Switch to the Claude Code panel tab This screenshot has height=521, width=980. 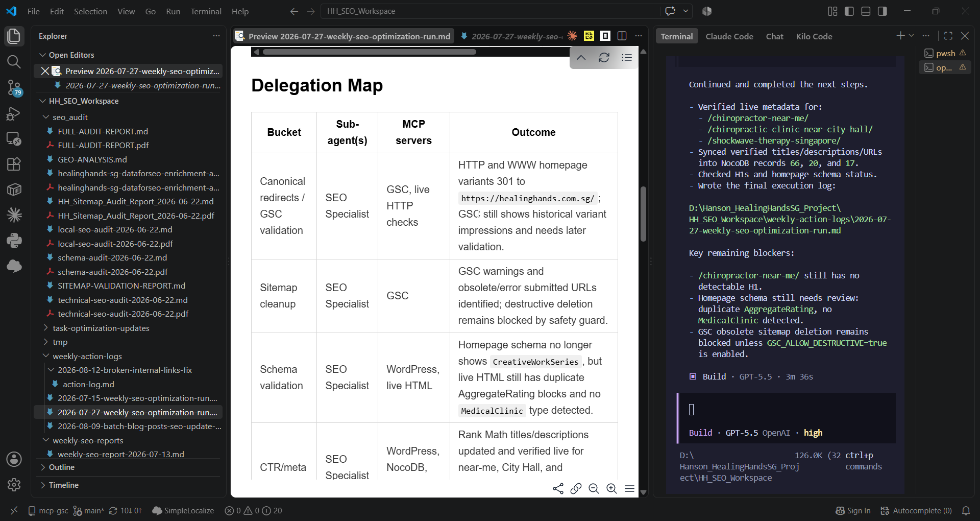click(729, 36)
